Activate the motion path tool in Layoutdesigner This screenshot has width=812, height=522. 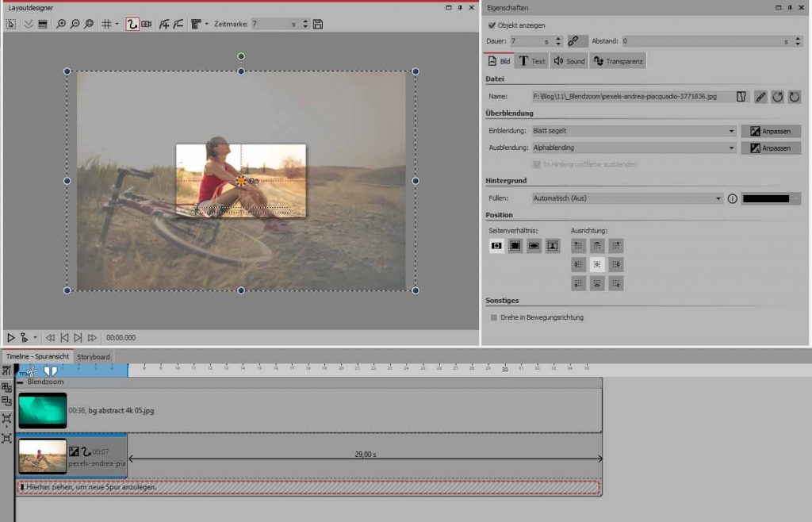132,25
